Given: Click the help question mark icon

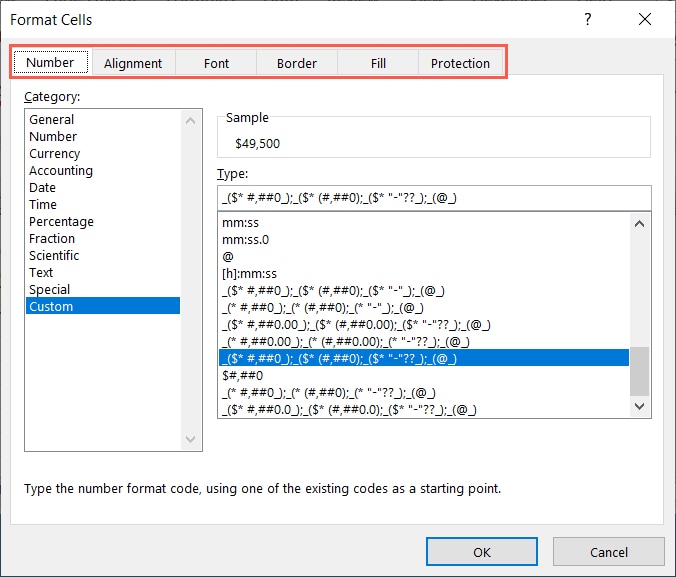Looking at the screenshot, I should [588, 19].
